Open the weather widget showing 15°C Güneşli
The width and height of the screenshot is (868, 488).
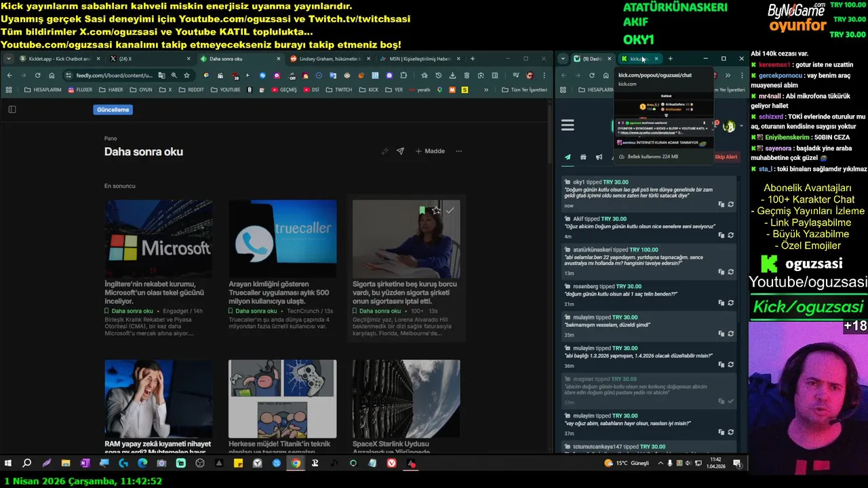point(627,464)
